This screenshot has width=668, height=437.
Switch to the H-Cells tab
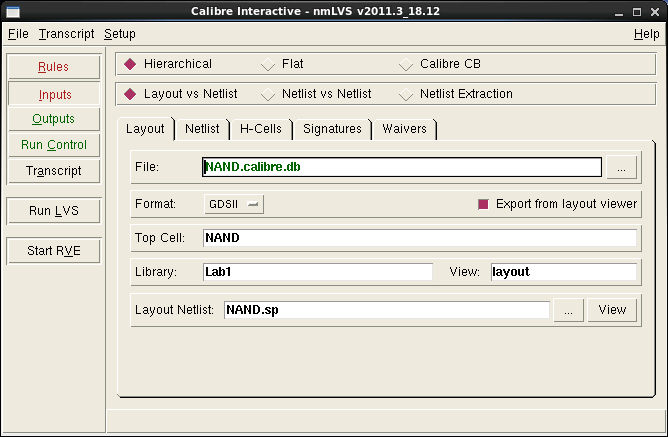tap(261, 129)
